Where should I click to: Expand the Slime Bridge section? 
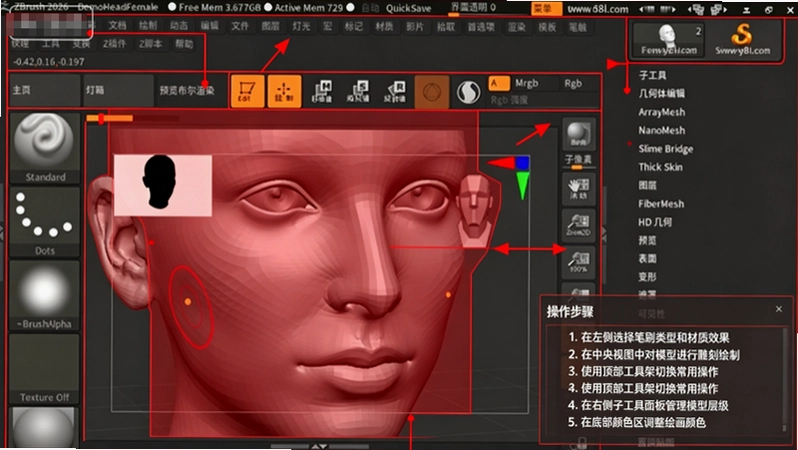point(666,149)
